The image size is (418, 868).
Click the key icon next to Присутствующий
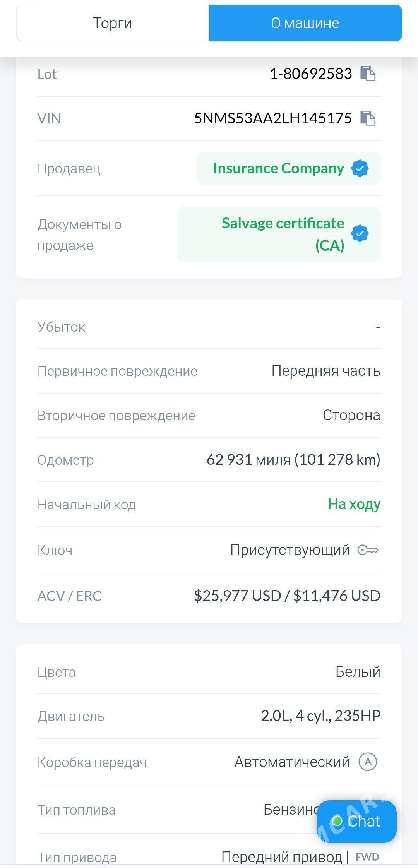click(368, 550)
